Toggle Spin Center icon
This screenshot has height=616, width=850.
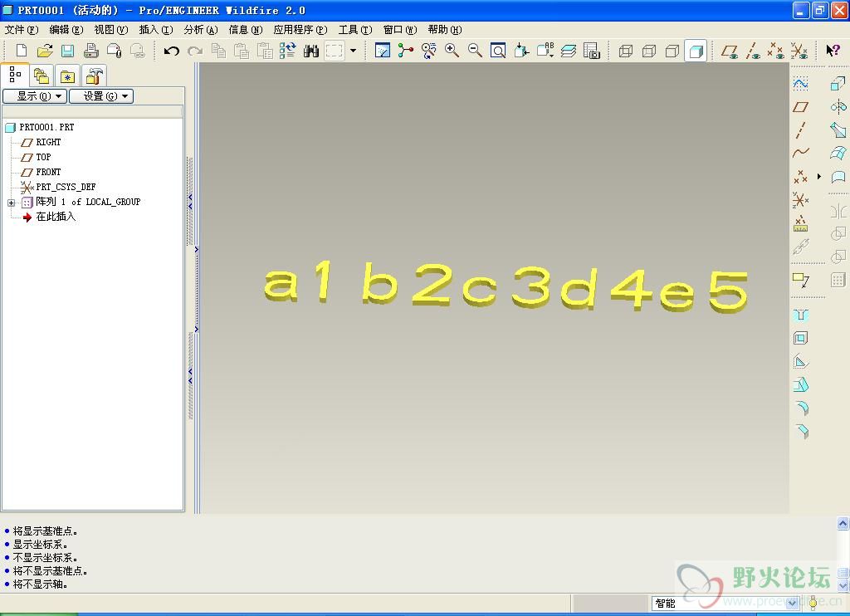pyautogui.click(x=405, y=51)
